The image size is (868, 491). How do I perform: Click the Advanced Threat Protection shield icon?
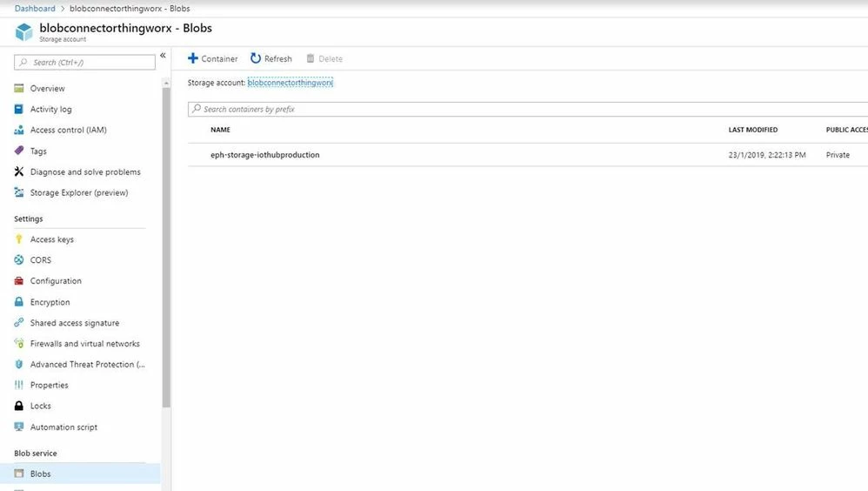tap(19, 364)
